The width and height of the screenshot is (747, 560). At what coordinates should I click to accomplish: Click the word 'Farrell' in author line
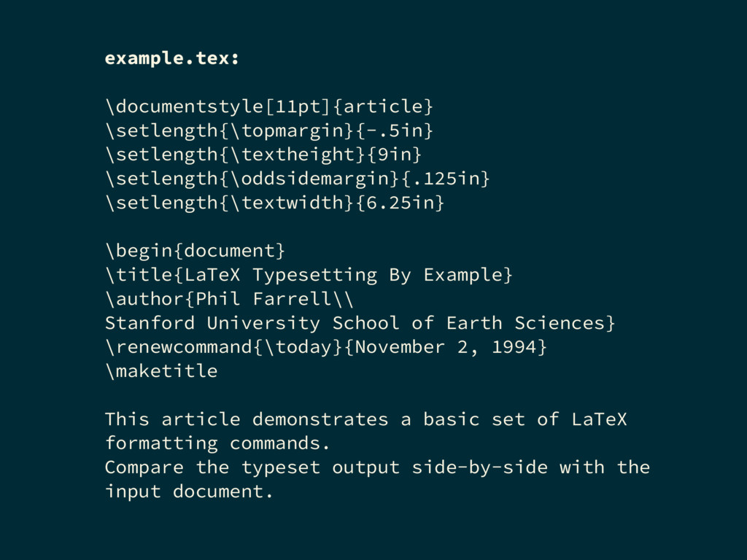tap(292, 299)
